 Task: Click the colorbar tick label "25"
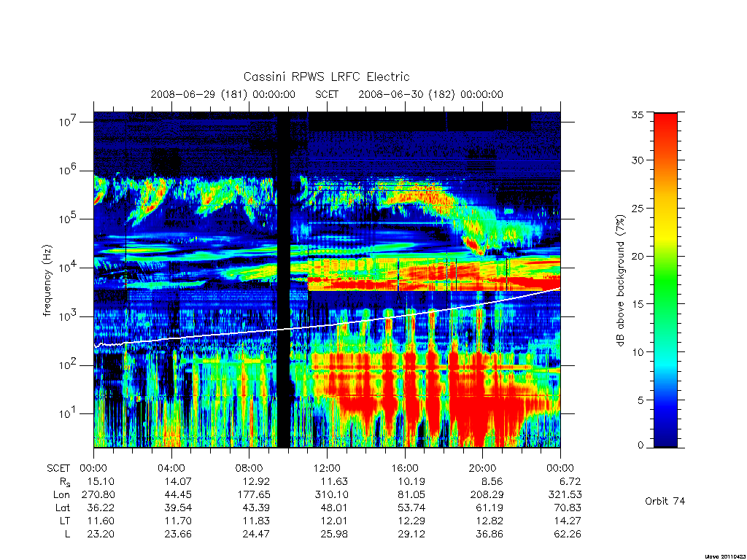(x=638, y=208)
